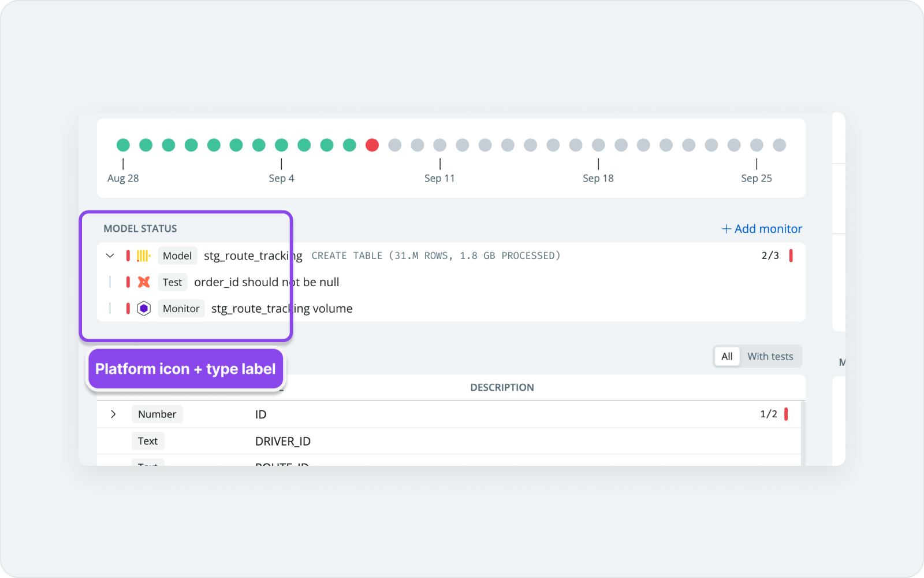Click the purple hexagon icon beside Monitor

144,309
